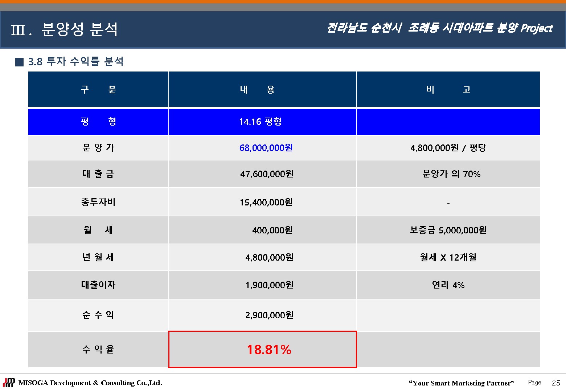Click 'MISOGA Development & Consulting Co.,Ltd.' footer text
Image resolution: width=566 pixels, height=392 pixels.
[x=90, y=383]
